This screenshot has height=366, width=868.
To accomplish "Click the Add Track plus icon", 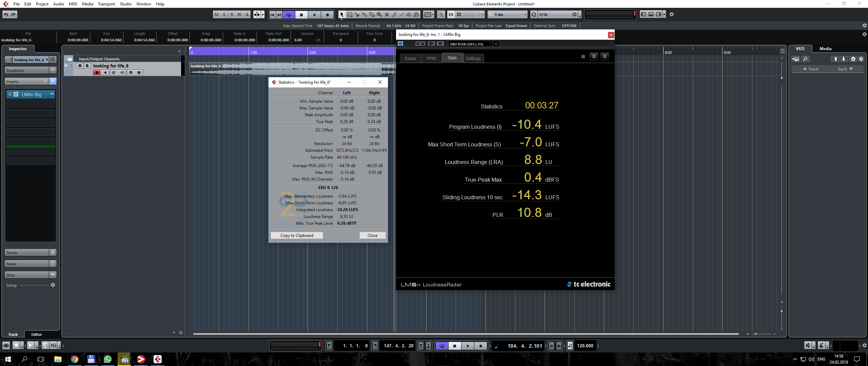I will coord(179,51).
